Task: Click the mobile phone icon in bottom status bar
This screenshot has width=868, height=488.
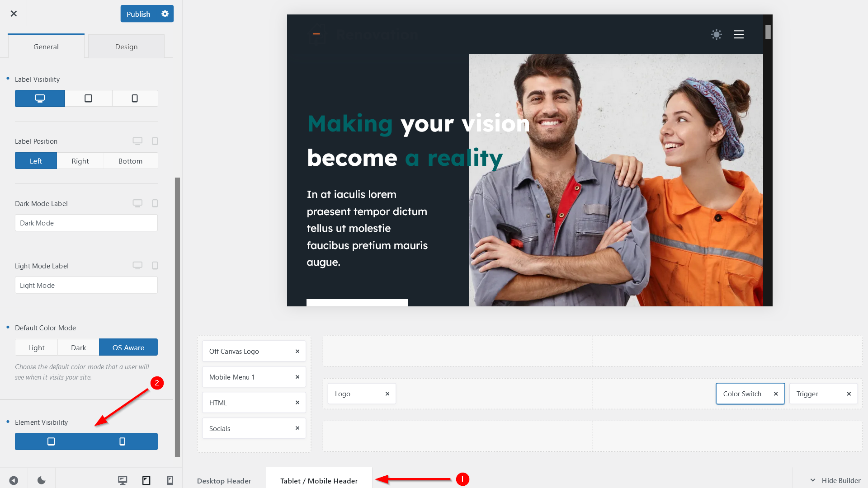Action: [170, 480]
